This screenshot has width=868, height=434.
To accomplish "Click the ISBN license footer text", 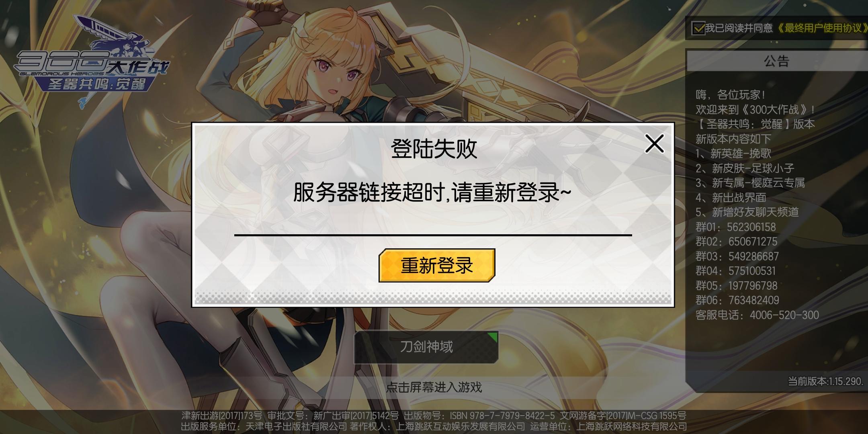I will coord(502,416).
